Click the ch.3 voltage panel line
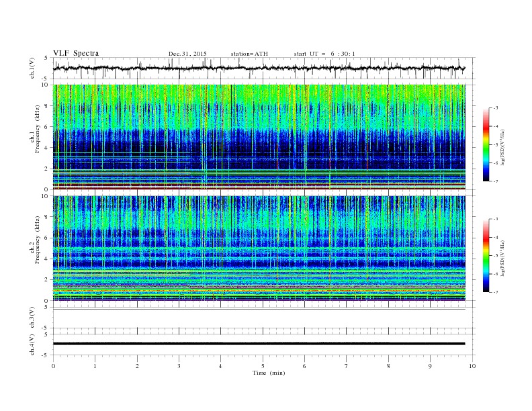This screenshot has height=411, width=532. click(x=259, y=310)
